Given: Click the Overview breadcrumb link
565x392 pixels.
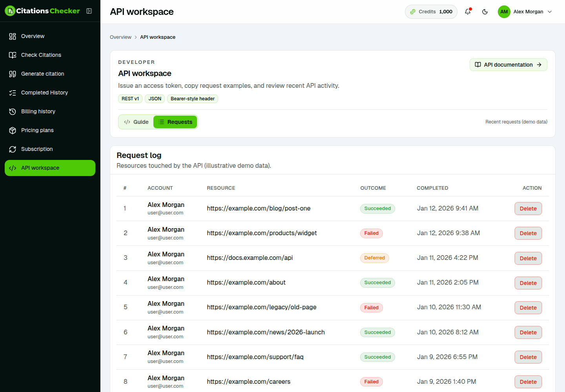Looking at the screenshot, I should pos(120,37).
